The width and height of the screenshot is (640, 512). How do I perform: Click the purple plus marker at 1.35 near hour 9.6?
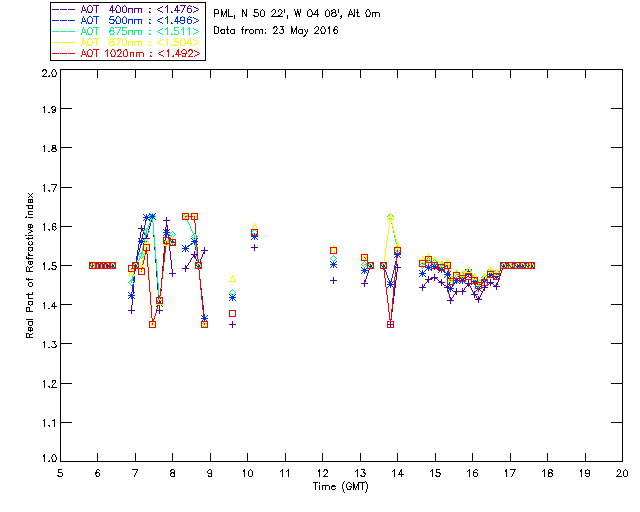pos(233,325)
